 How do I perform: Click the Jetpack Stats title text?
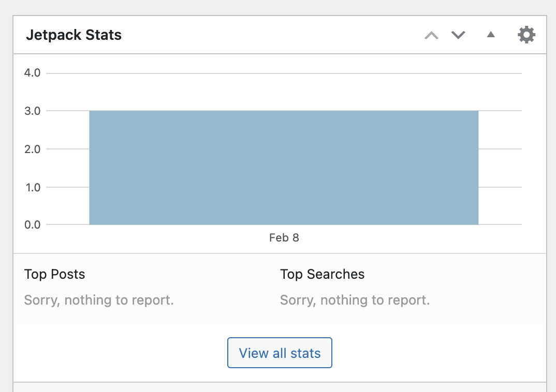click(x=74, y=35)
